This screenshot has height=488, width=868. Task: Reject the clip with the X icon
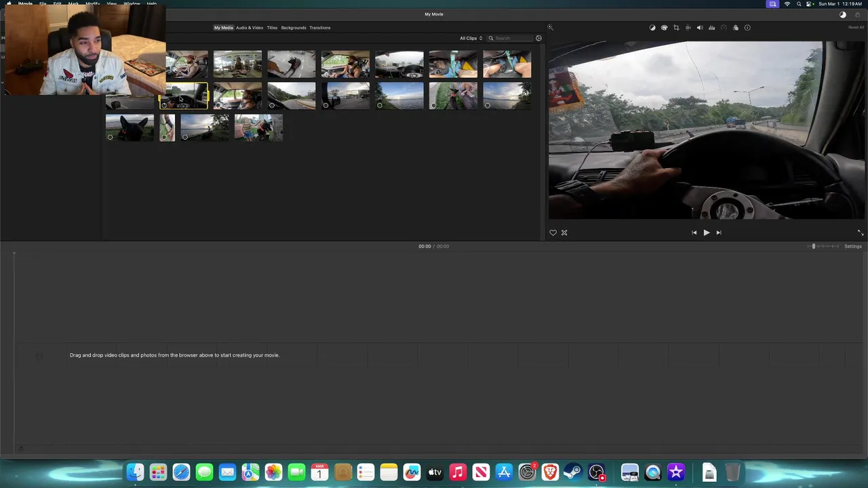(564, 232)
